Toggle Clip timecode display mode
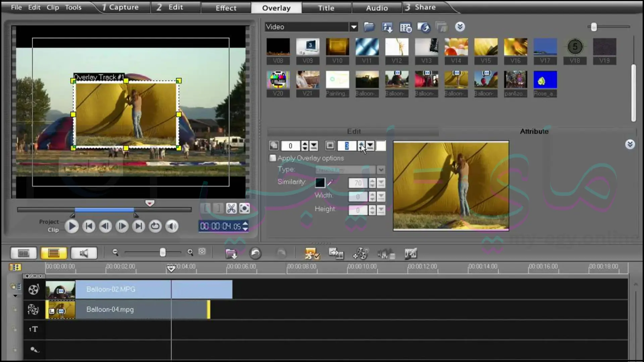 pos(53,230)
